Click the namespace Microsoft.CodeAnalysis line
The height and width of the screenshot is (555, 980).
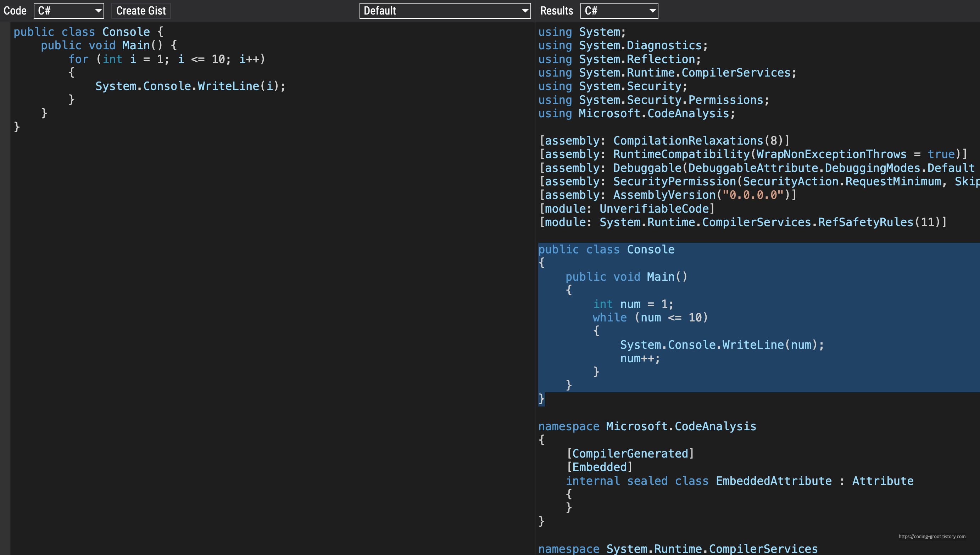[x=647, y=427]
